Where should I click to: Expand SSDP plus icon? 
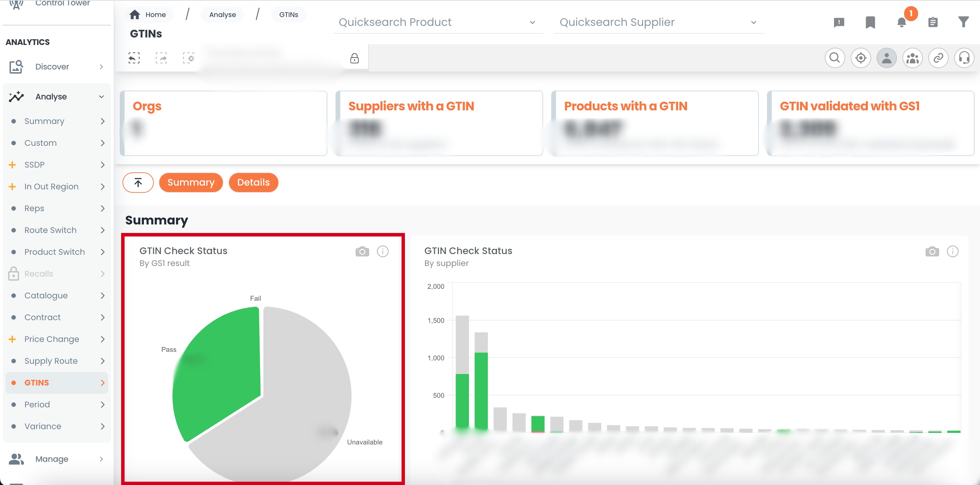(12, 165)
